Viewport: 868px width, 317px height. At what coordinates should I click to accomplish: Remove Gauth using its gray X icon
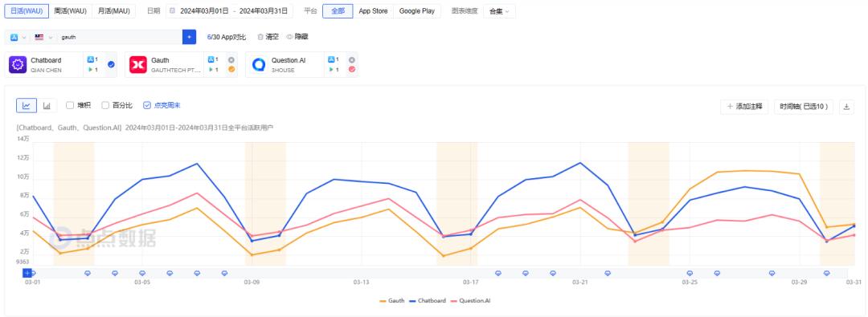point(231,59)
